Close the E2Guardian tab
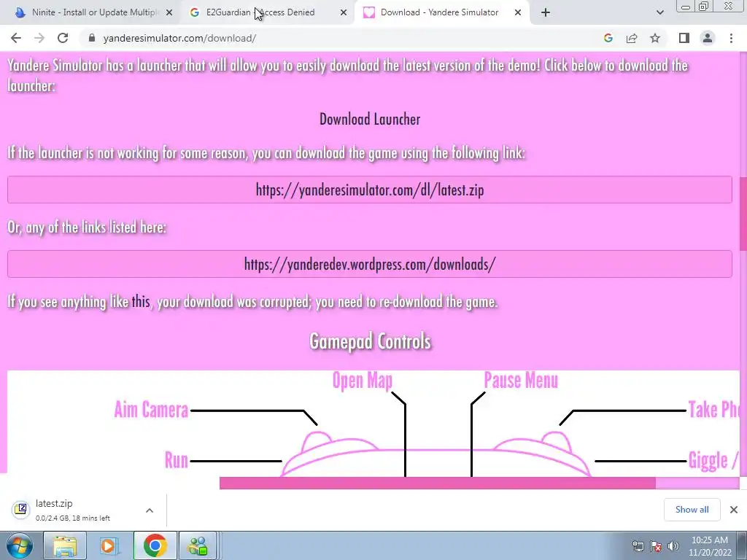747x560 pixels. [344, 13]
